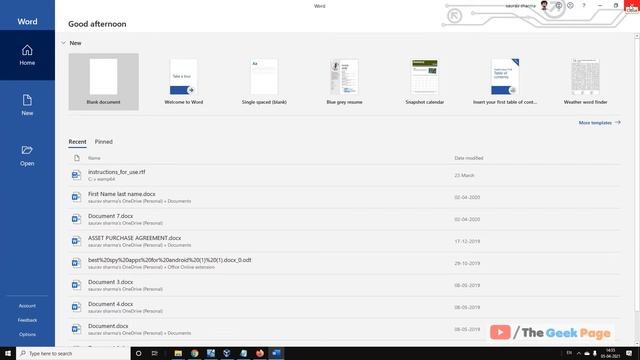Open Cortana circle icon on taskbar

pos(138,353)
